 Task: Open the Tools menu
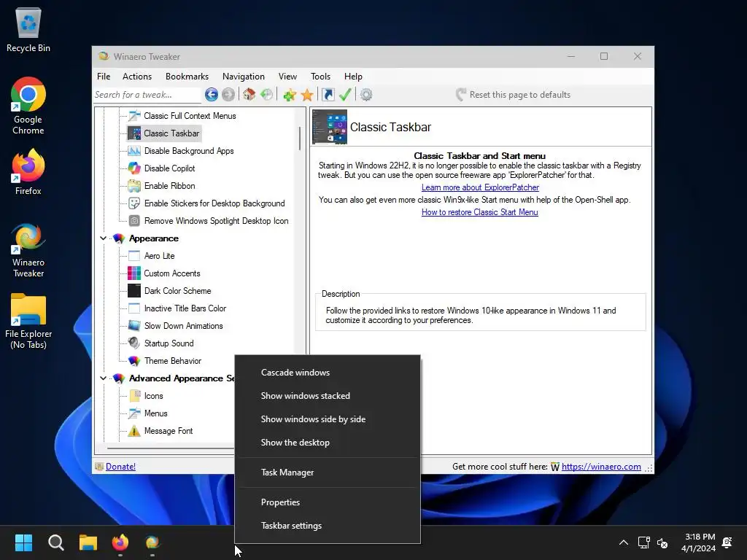(321, 76)
